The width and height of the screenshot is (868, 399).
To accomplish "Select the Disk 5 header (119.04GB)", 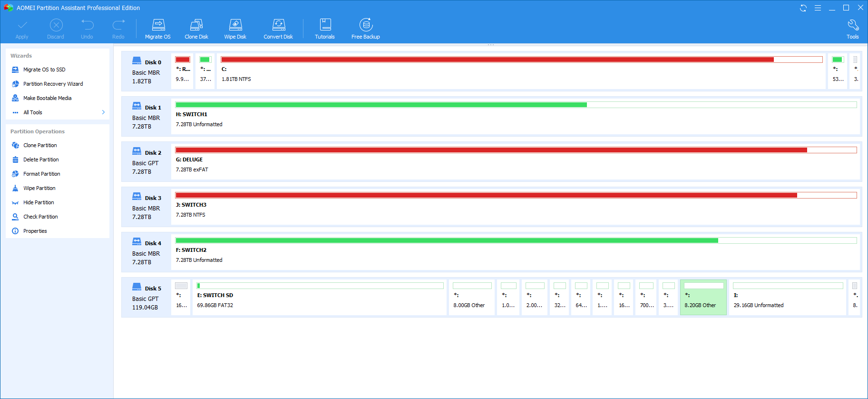I will tap(146, 297).
